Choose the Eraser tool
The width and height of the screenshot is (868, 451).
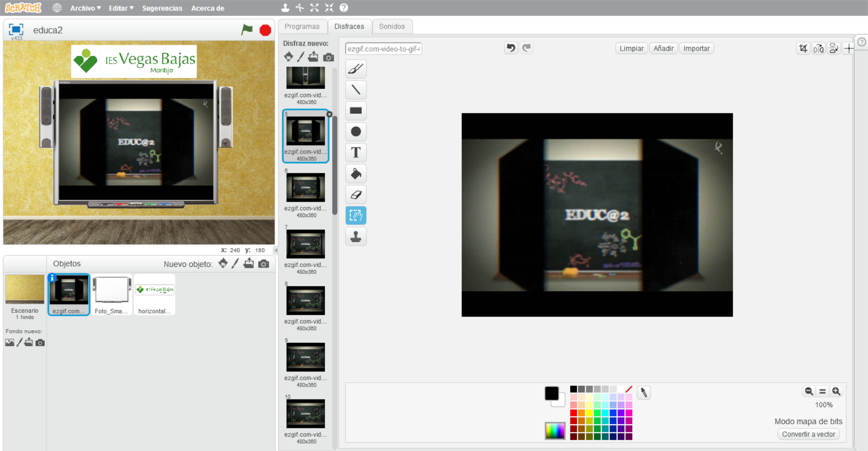356,195
